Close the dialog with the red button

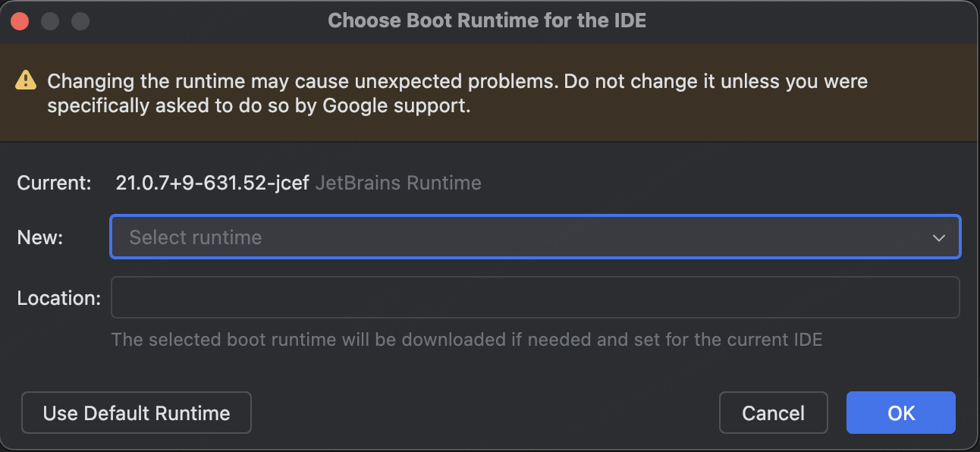click(x=20, y=21)
